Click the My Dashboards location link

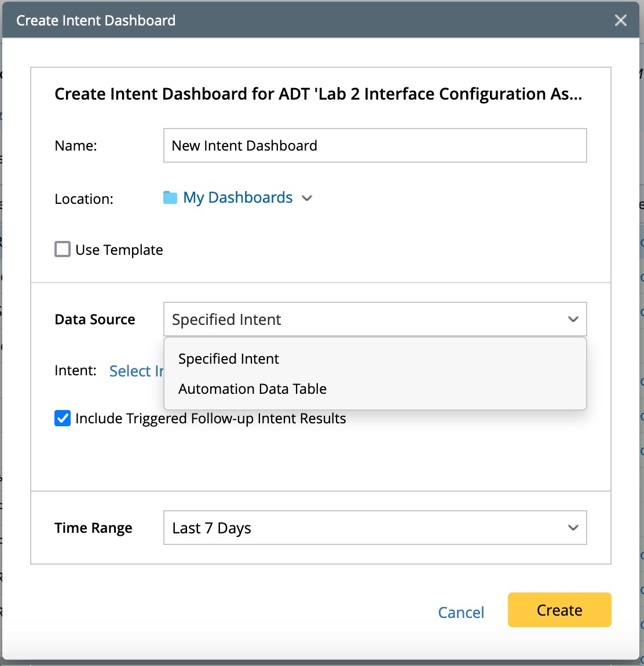237,198
